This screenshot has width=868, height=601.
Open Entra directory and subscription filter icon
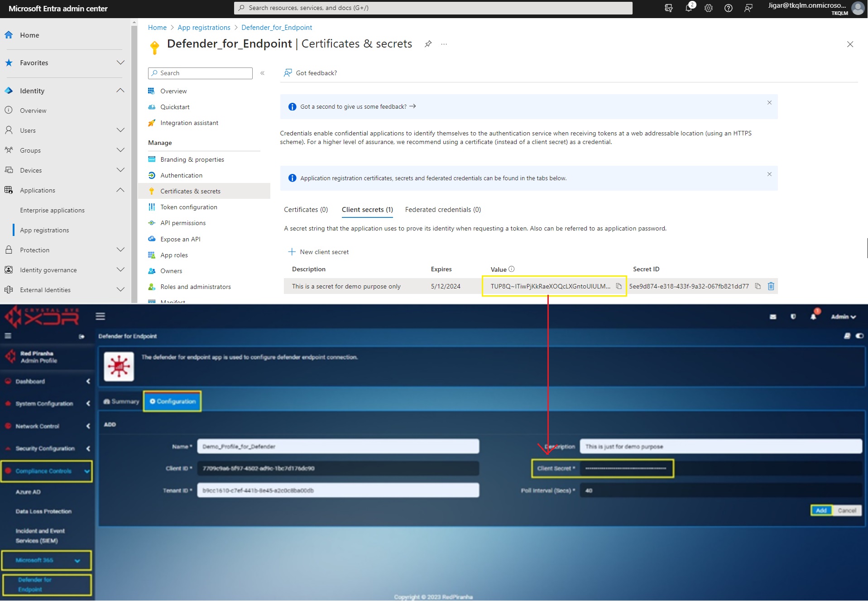669,8
